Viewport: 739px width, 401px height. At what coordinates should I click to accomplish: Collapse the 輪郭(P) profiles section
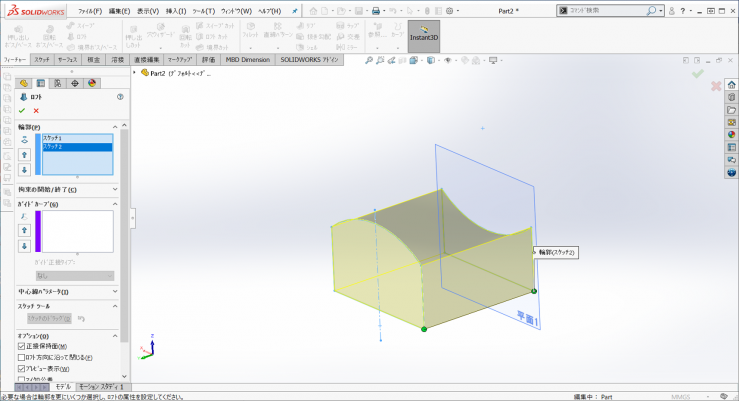pyautogui.click(x=115, y=127)
